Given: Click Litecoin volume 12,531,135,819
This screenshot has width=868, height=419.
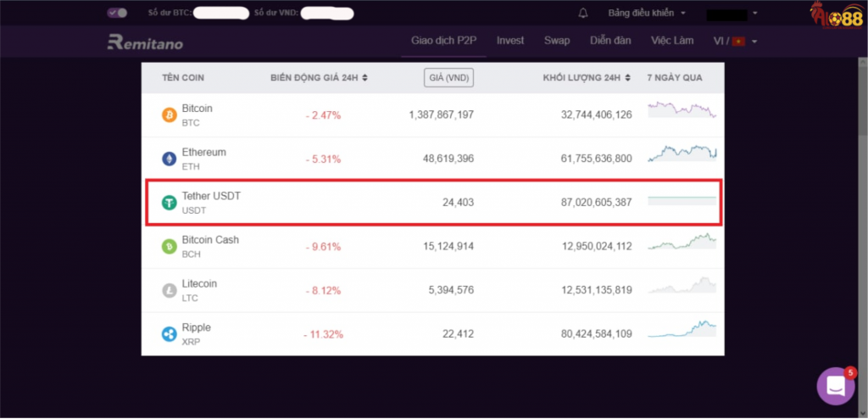Looking at the screenshot, I should (x=596, y=290).
